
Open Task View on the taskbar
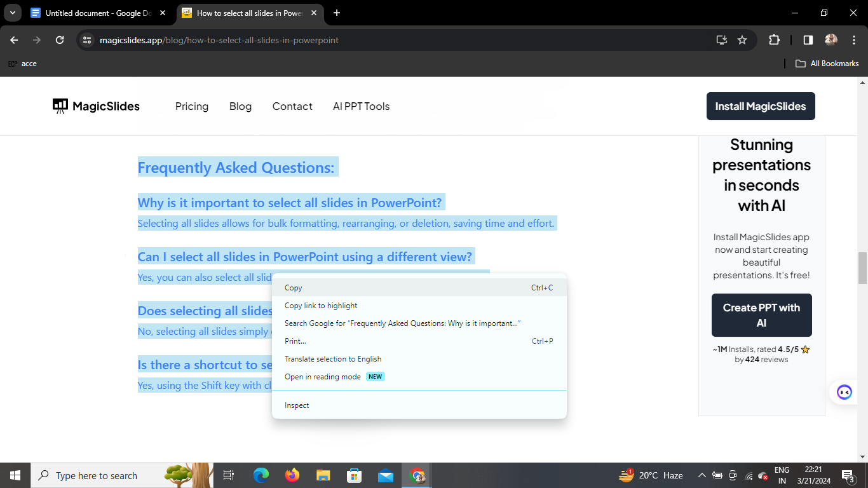tap(229, 475)
